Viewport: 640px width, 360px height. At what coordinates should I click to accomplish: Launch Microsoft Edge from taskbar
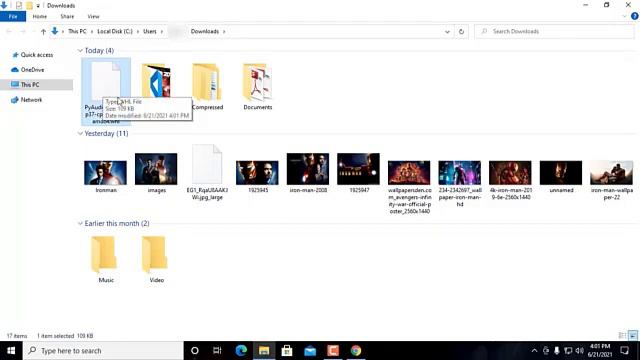click(x=241, y=351)
